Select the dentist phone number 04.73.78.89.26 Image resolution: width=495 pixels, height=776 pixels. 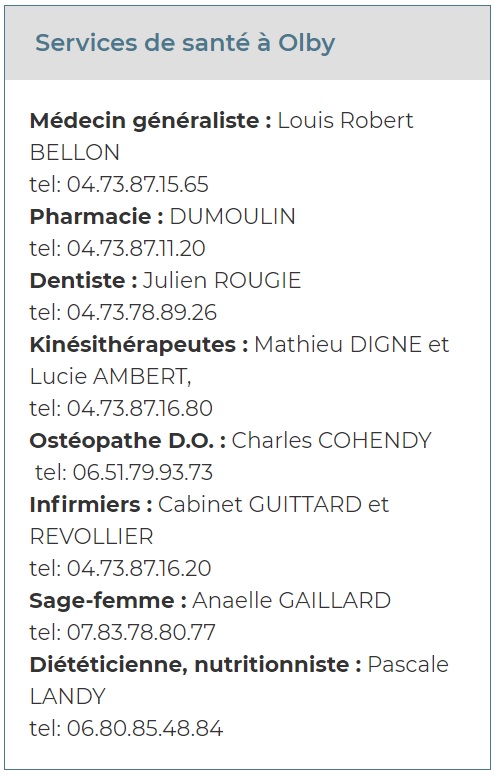[x=142, y=312]
